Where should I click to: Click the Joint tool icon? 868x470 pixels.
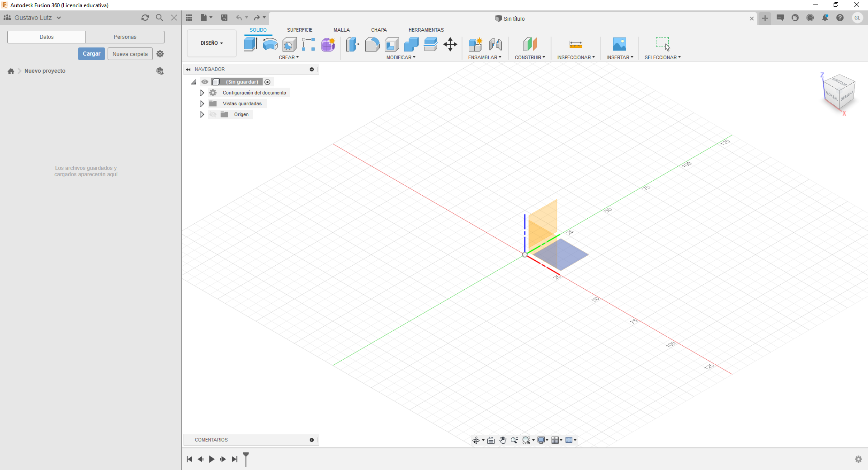click(495, 44)
